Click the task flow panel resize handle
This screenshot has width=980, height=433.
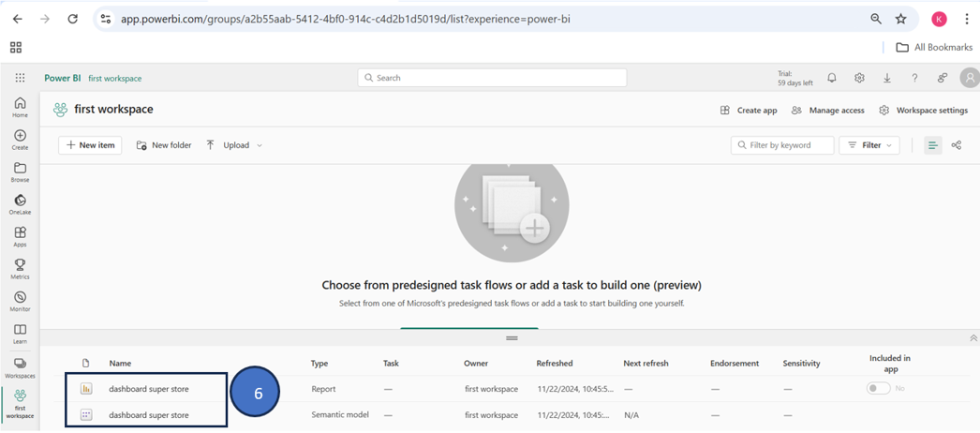[512, 338]
